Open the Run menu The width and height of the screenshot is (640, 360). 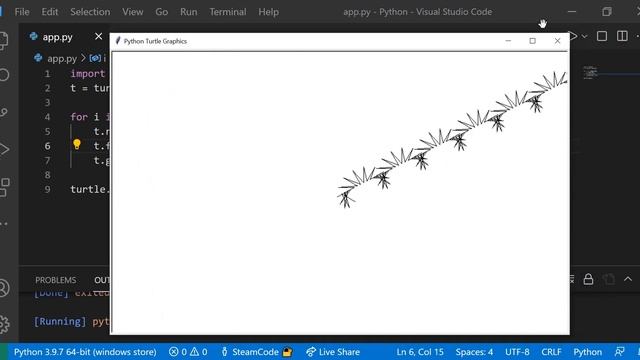click(x=189, y=12)
